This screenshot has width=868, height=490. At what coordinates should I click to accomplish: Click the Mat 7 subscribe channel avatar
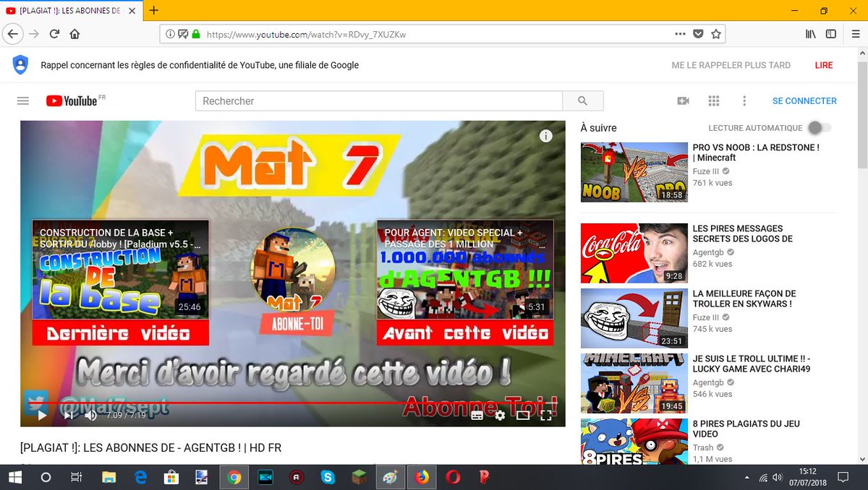pyautogui.click(x=292, y=269)
